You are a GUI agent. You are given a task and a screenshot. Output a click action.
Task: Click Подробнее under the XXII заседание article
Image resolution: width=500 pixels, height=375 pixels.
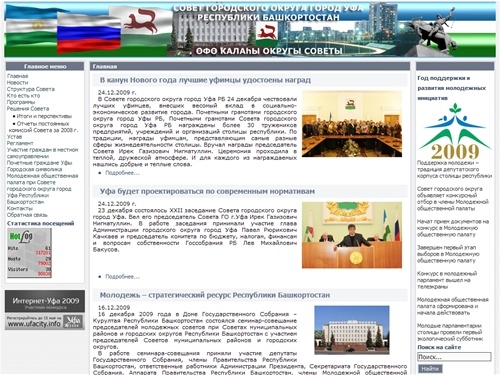pyautogui.click(x=122, y=276)
